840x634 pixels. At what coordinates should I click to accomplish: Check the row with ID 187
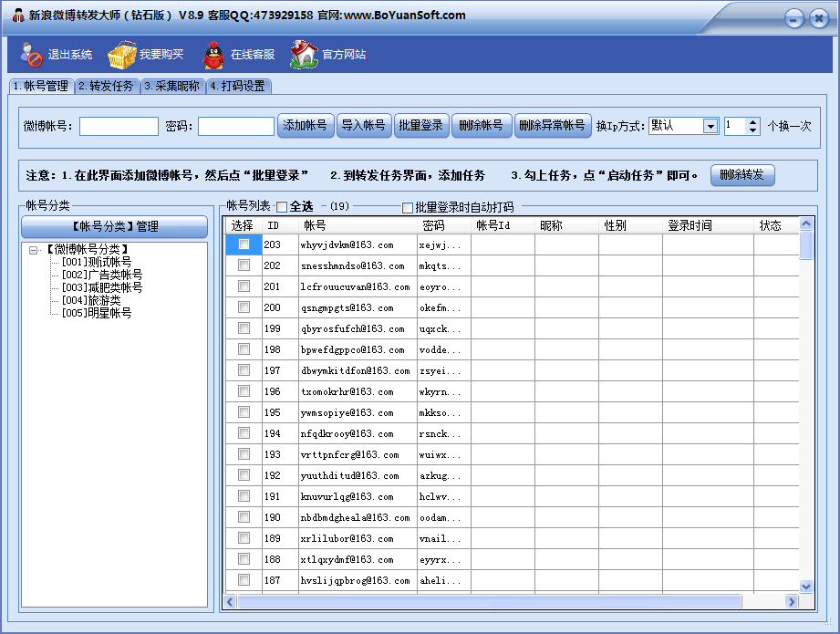244,580
